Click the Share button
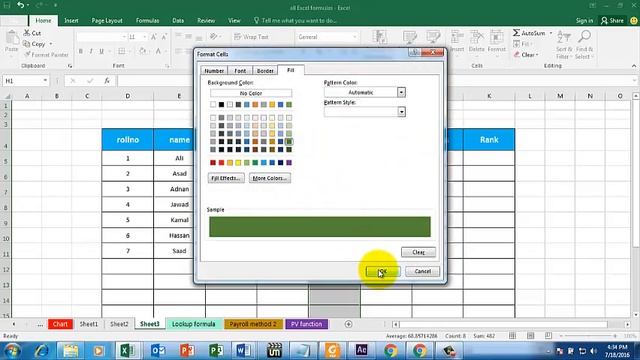 tap(612, 20)
